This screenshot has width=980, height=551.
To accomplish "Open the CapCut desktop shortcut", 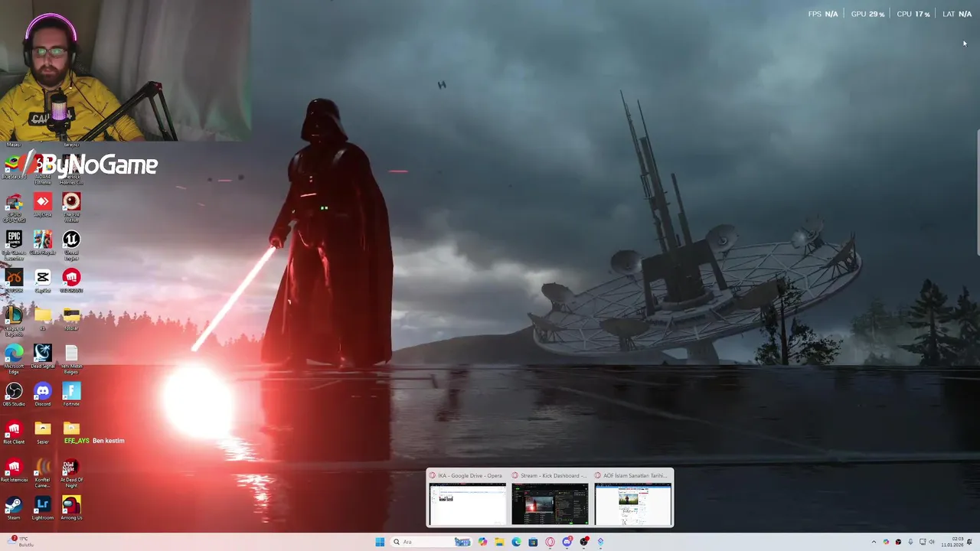I will (x=43, y=281).
